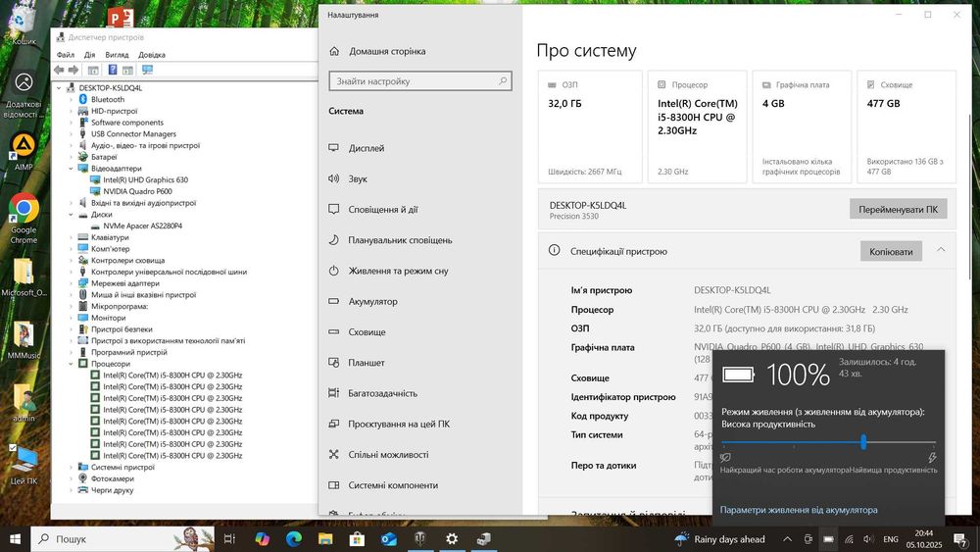
Task: Open the Action menu in Device Manager
Action: click(90, 55)
